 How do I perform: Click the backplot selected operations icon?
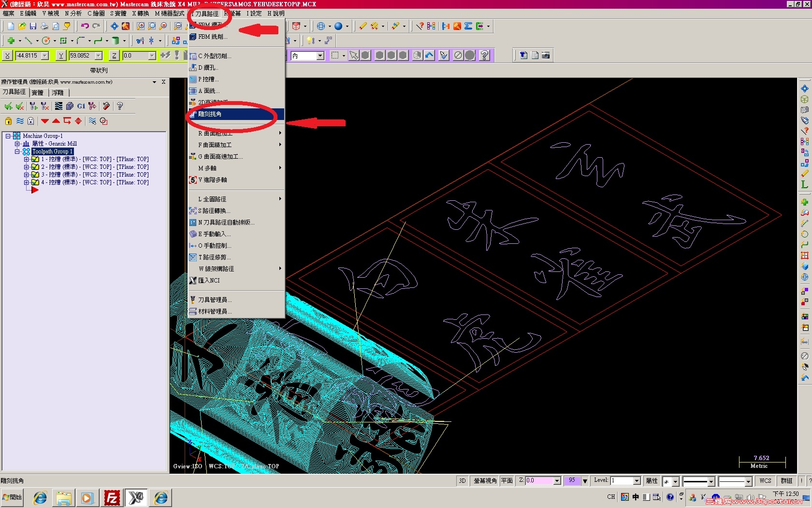[x=58, y=106]
